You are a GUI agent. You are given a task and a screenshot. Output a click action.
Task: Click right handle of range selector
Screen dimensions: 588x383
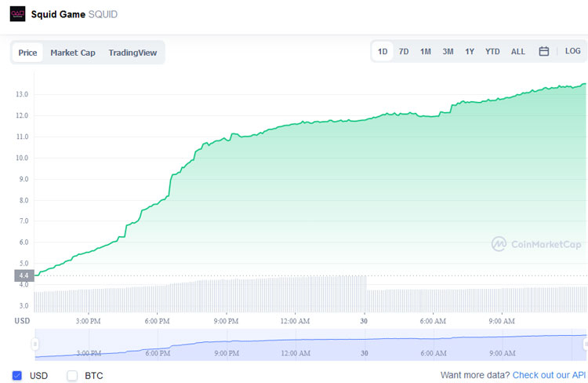(x=585, y=344)
